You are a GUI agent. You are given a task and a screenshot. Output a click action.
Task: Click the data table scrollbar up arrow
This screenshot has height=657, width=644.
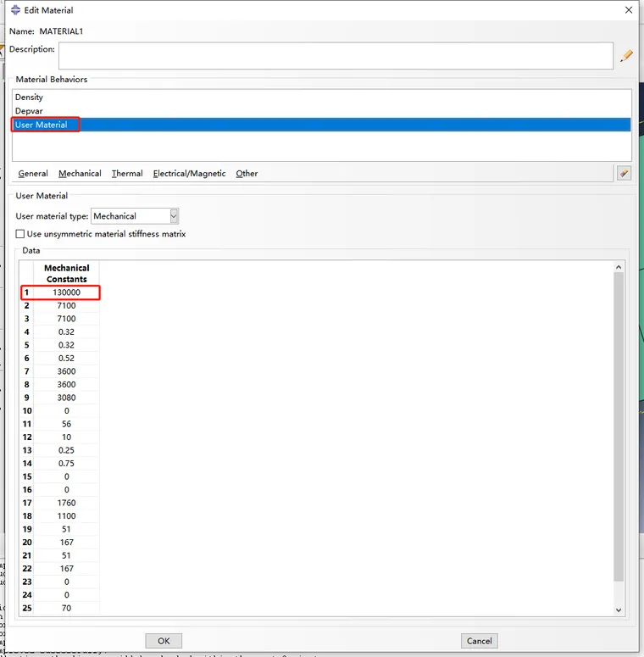619,267
